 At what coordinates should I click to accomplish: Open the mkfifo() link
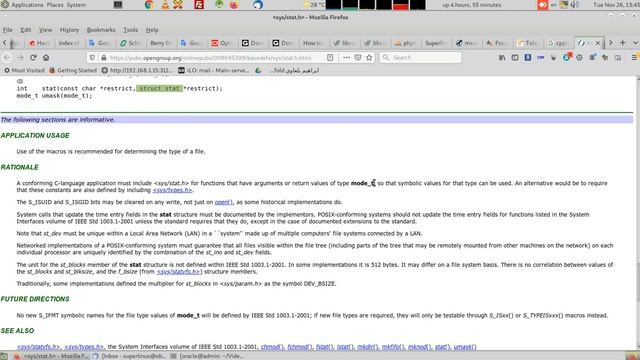click(x=393, y=347)
